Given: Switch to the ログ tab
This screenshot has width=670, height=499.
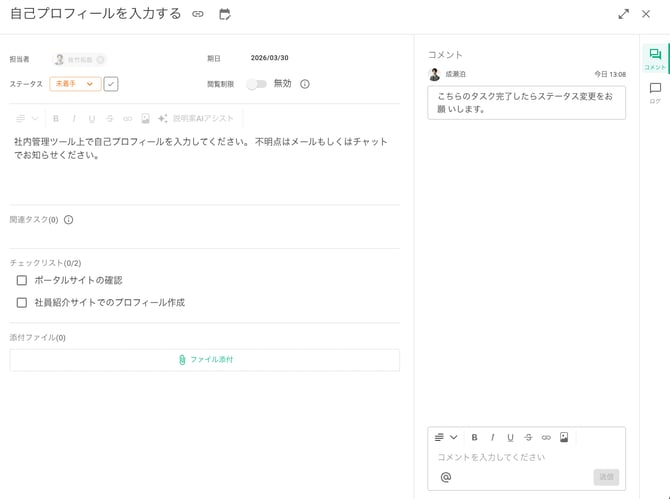Looking at the screenshot, I should pyautogui.click(x=654, y=93).
